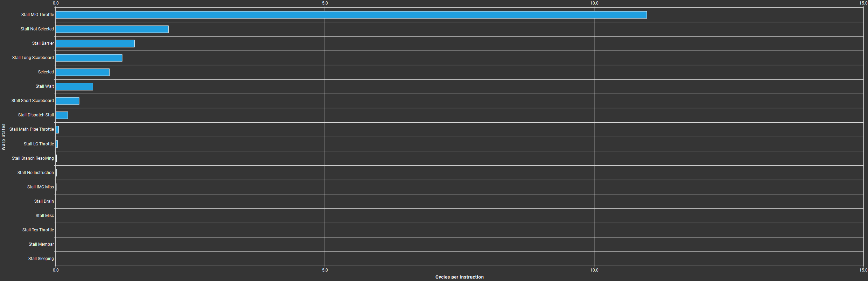Click the Stall No Instruction label
The image size is (868, 281).
click(x=35, y=173)
